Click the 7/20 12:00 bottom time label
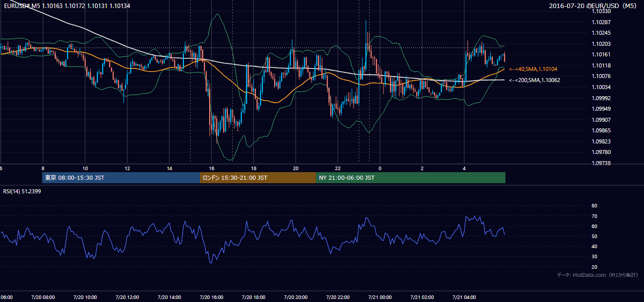This screenshot has height=302, width=644. [x=126, y=297]
